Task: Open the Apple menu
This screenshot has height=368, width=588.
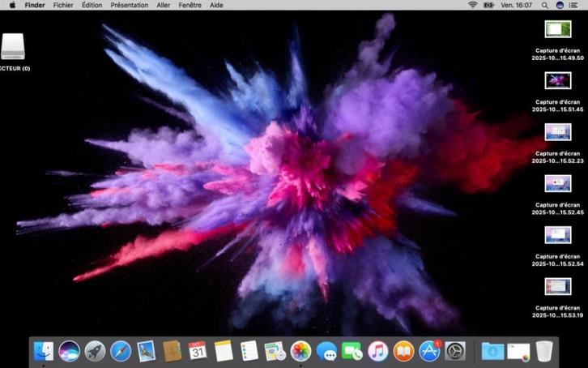Action: [12, 5]
